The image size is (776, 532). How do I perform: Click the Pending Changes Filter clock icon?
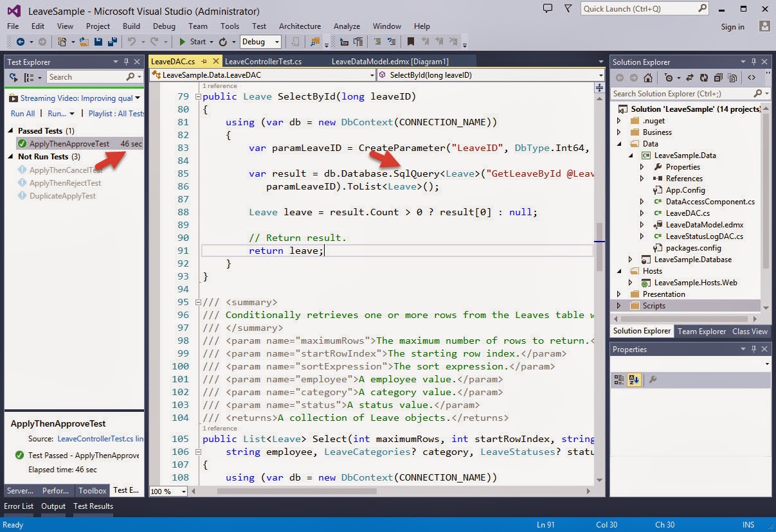(669, 78)
